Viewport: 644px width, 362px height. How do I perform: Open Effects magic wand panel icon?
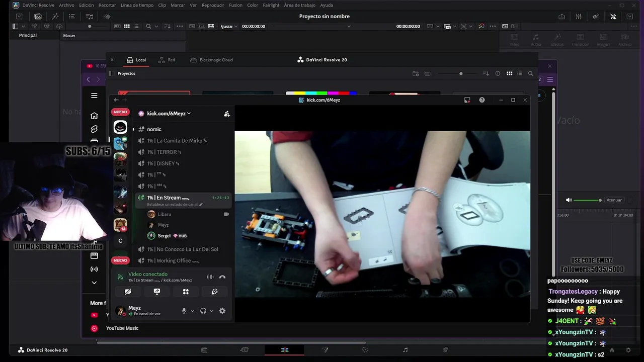[55, 16]
